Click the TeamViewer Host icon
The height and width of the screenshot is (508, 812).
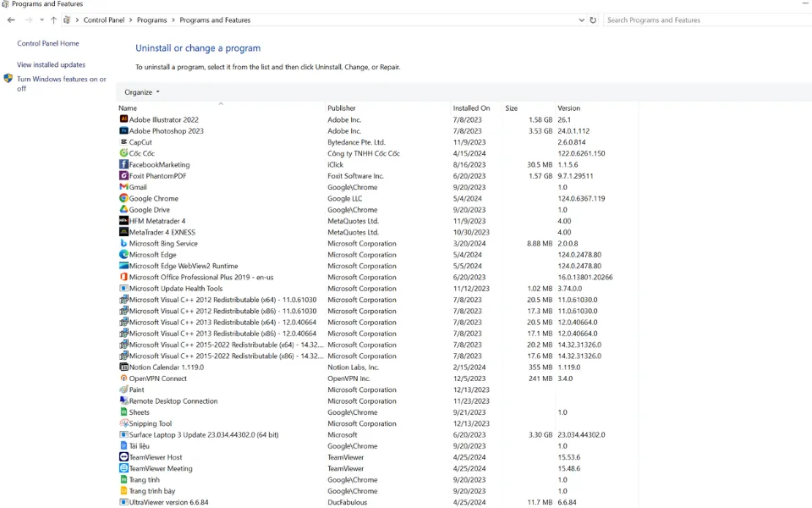pyautogui.click(x=123, y=457)
